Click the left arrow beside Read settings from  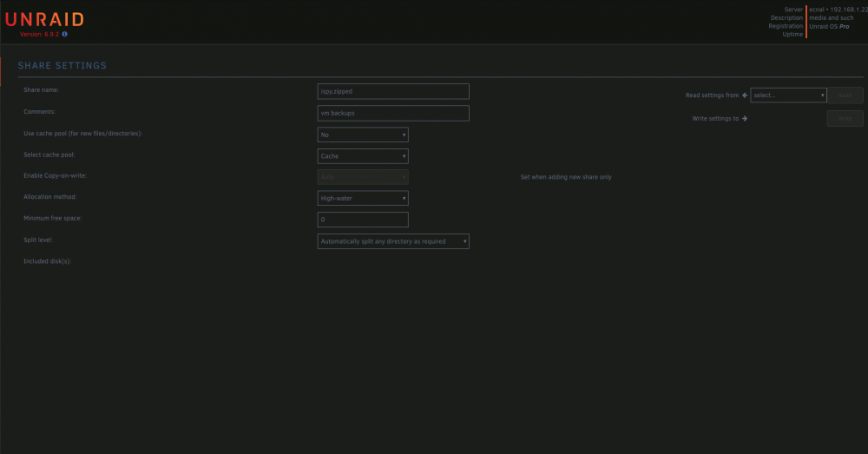coord(745,95)
